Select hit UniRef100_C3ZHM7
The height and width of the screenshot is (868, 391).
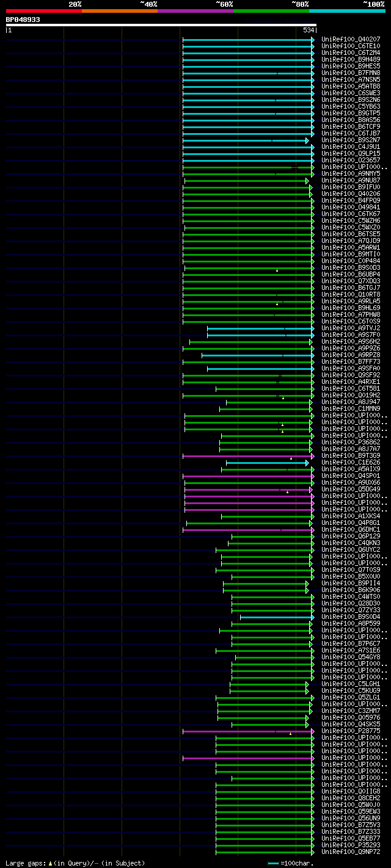[x=351, y=711]
